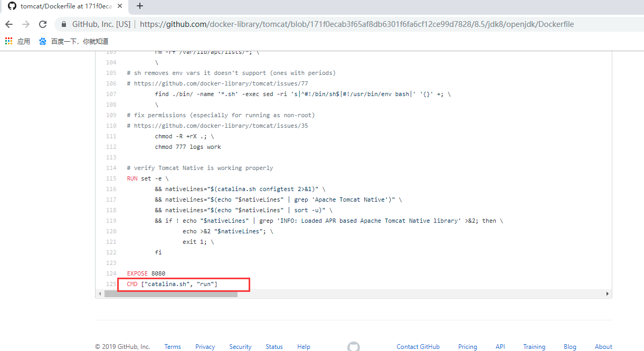The height and width of the screenshot is (351, 644).
Task: Click the 'chmod 777 logs work' line
Action: [x=188, y=147]
